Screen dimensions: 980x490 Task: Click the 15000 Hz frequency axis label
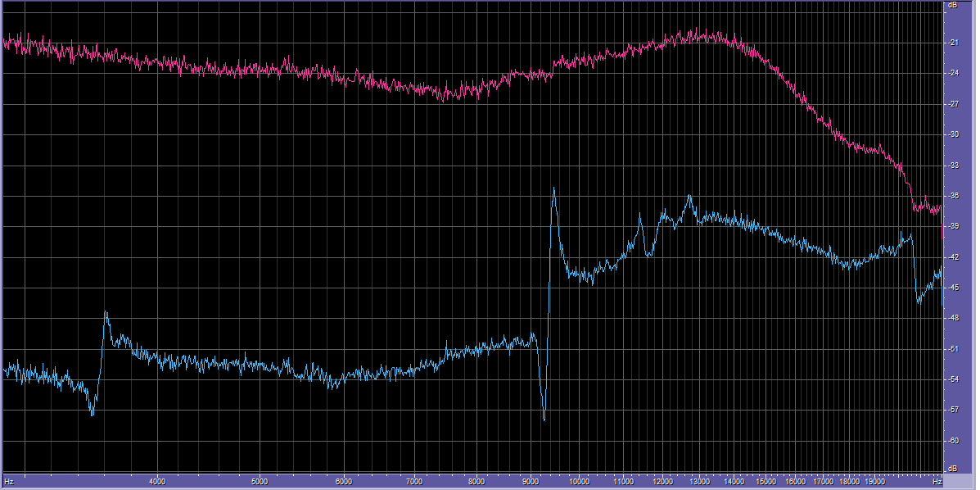coord(766,481)
